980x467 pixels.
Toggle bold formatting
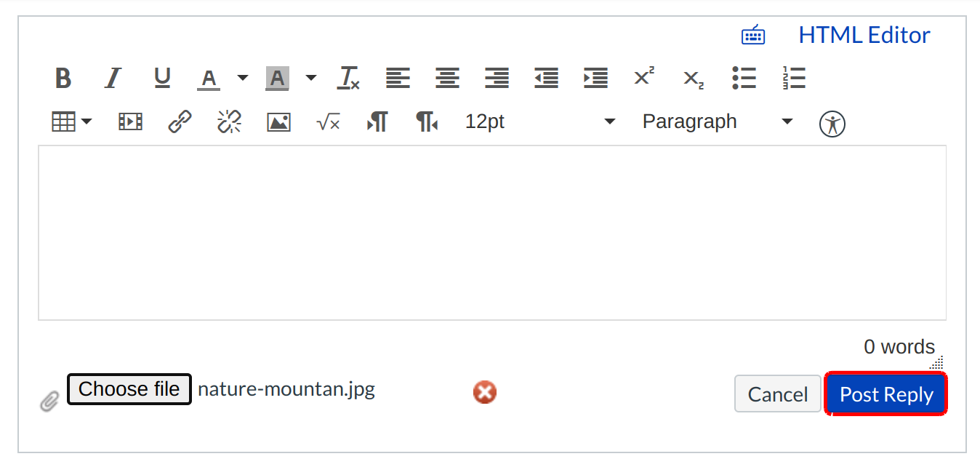(x=63, y=78)
